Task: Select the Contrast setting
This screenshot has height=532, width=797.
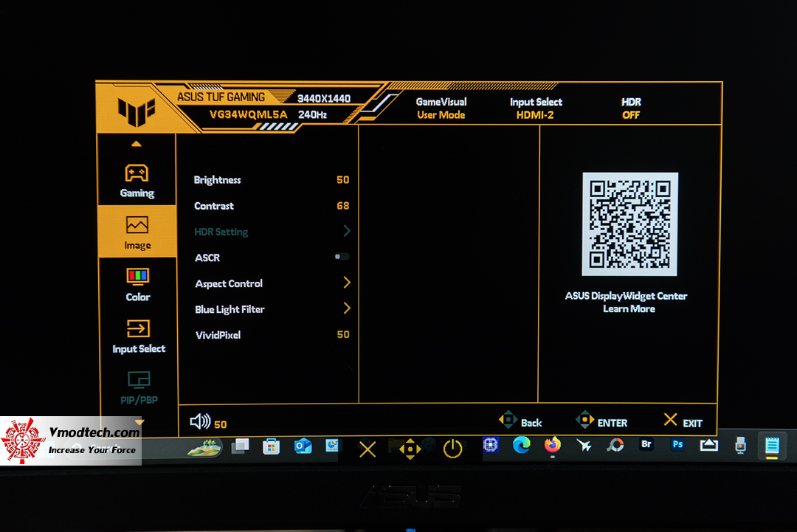Action: pos(272,206)
